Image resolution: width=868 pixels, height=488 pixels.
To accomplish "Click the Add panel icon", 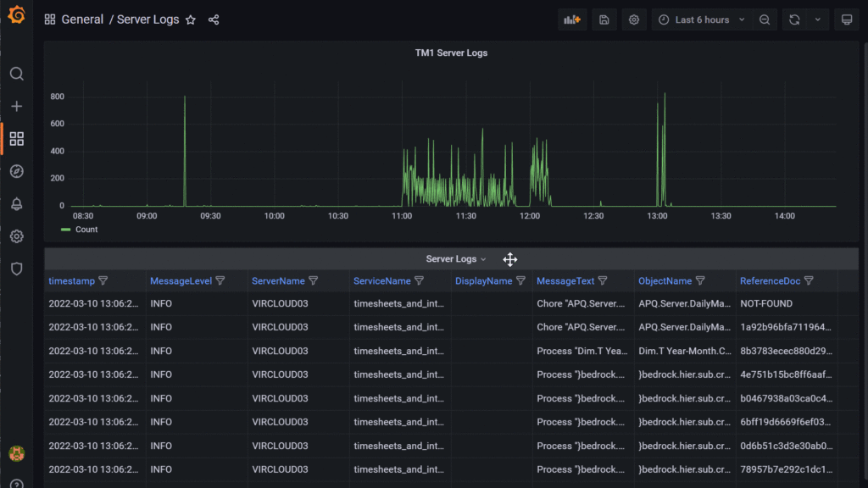I will point(572,19).
